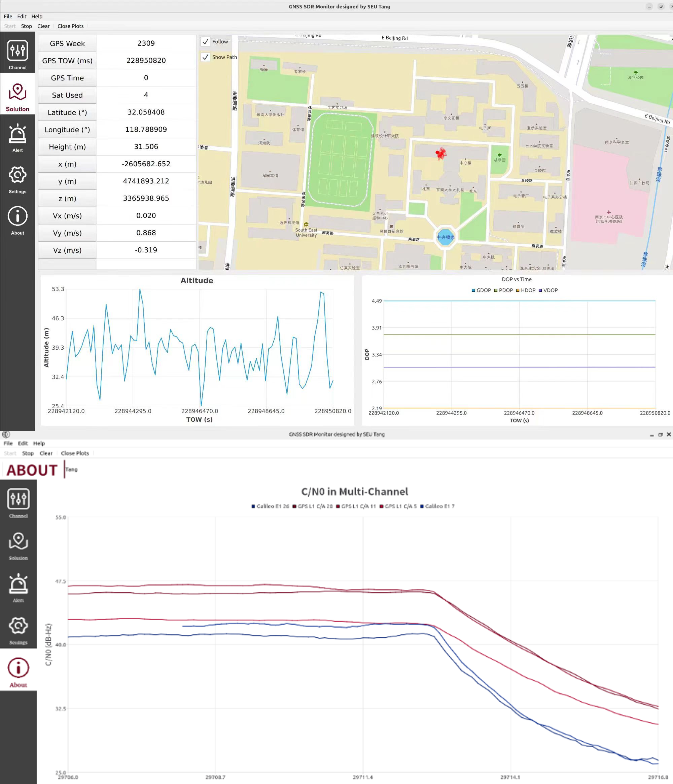Select Longitude value 118.788909
Viewport: 673px width, 784px height.
tap(146, 129)
